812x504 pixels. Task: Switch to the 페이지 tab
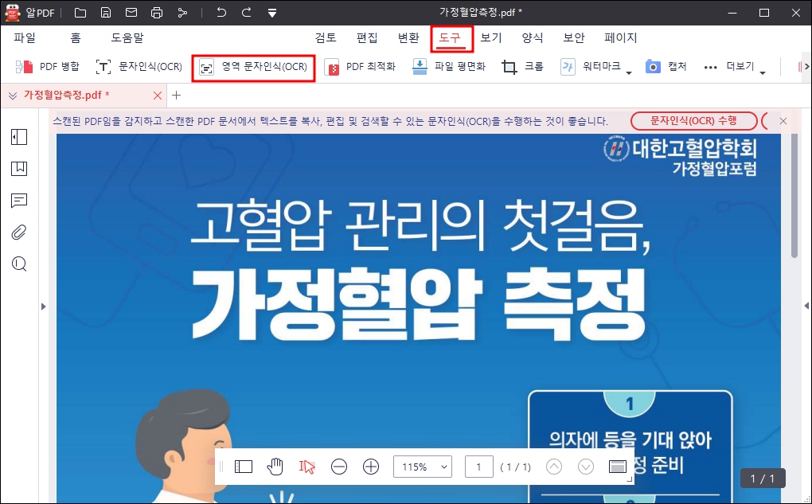coord(620,37)
